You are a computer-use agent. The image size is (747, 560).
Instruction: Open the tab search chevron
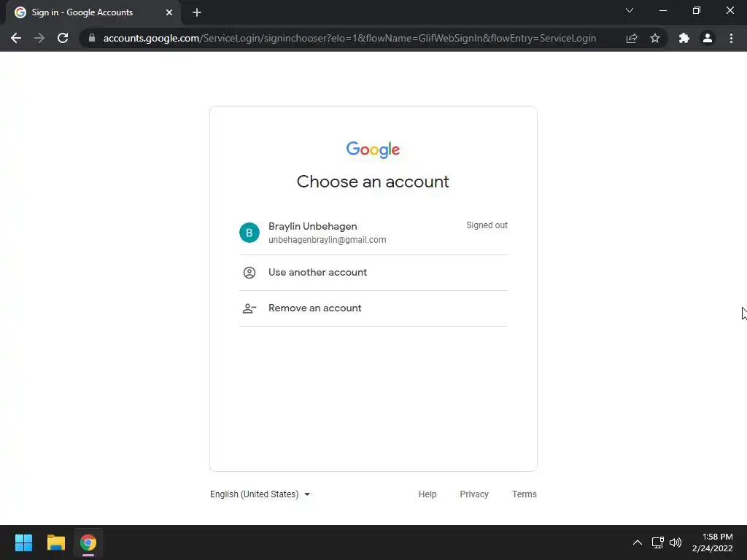pos(630,10)
